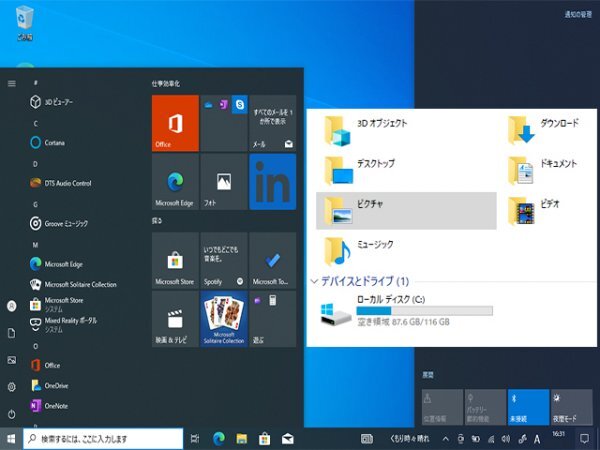
Task: Open the Mail tile in Start
Action: click(x=272, y=123)
